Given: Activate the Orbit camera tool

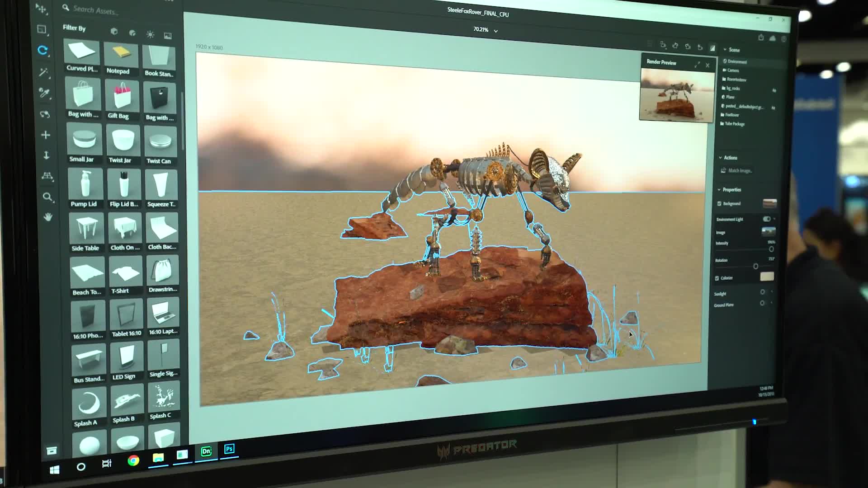Looking at the screenshot, I should point(45,114).
